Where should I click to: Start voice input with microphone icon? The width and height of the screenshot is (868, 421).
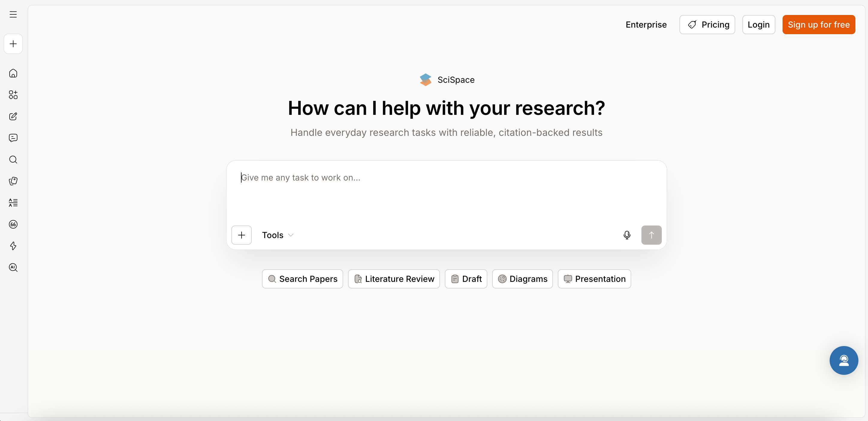[x=627, y=235]
